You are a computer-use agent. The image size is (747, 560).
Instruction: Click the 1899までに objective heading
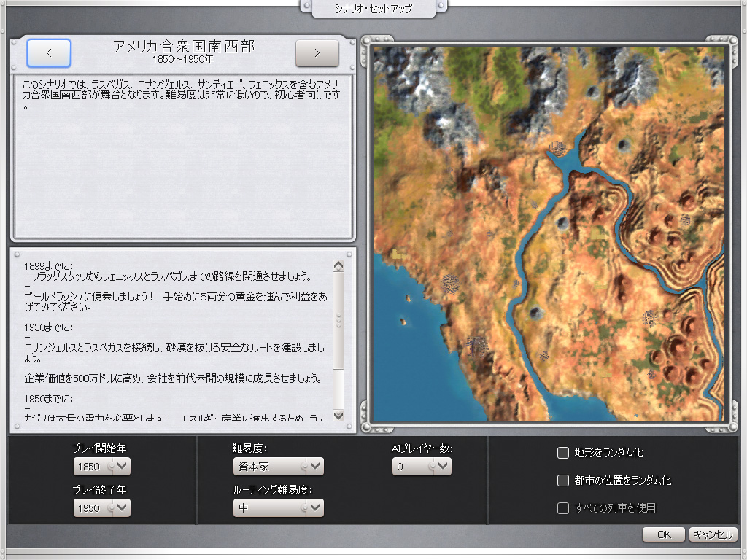click(x=49, y=265)
